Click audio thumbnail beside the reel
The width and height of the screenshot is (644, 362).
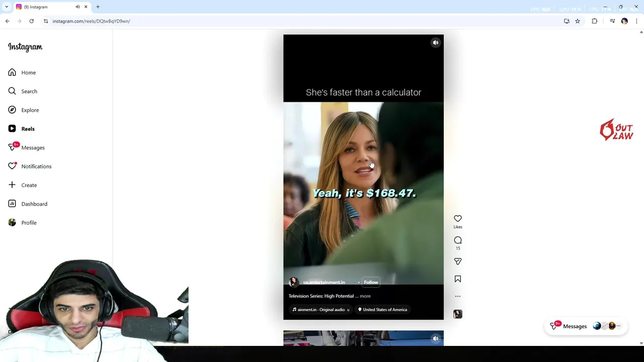pos(458,314)
